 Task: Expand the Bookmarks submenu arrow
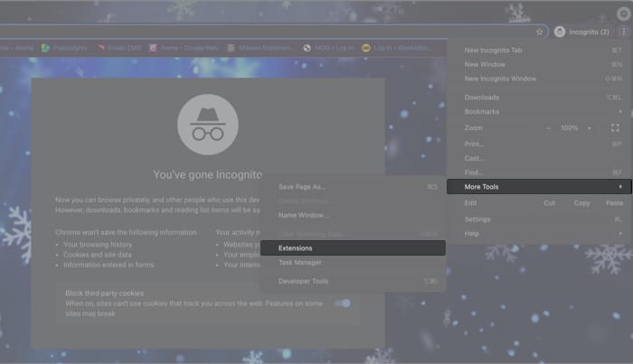(x=620, y=112)
